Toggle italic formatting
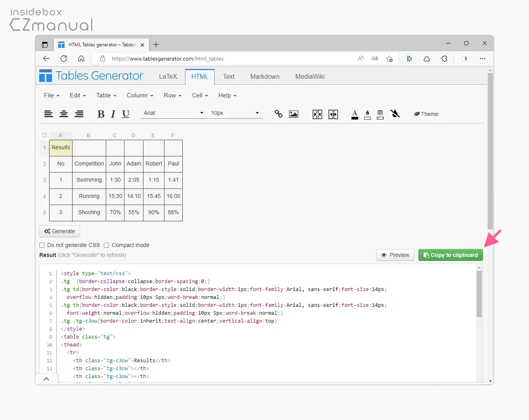Viewport: 529px width, 420px height. [113, 114]
